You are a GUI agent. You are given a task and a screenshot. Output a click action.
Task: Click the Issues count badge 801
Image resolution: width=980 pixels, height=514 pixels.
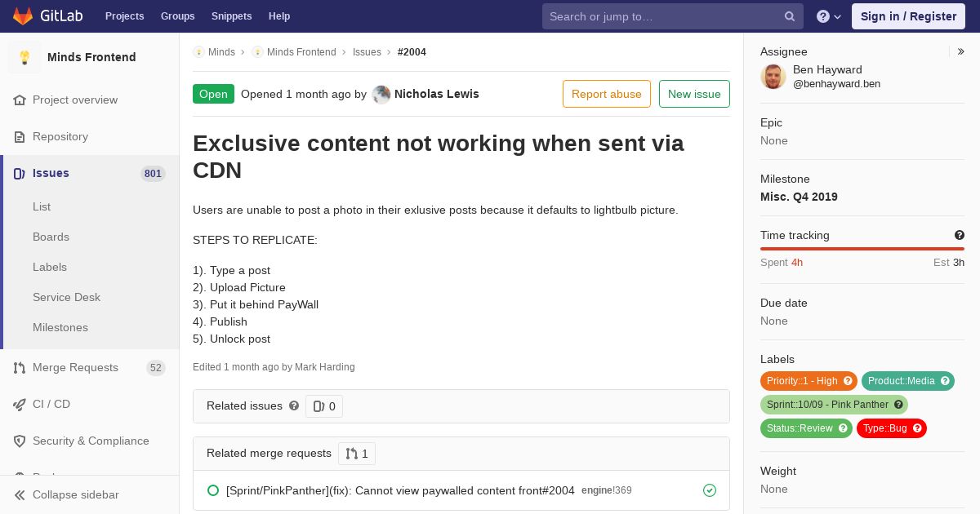pos(153,173)
